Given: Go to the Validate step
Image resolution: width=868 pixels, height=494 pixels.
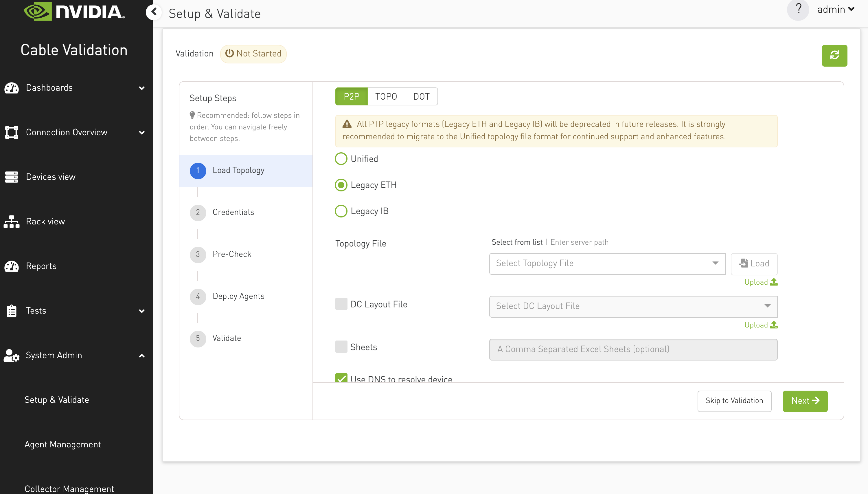Looking at the screenshot, I should 227,338.
